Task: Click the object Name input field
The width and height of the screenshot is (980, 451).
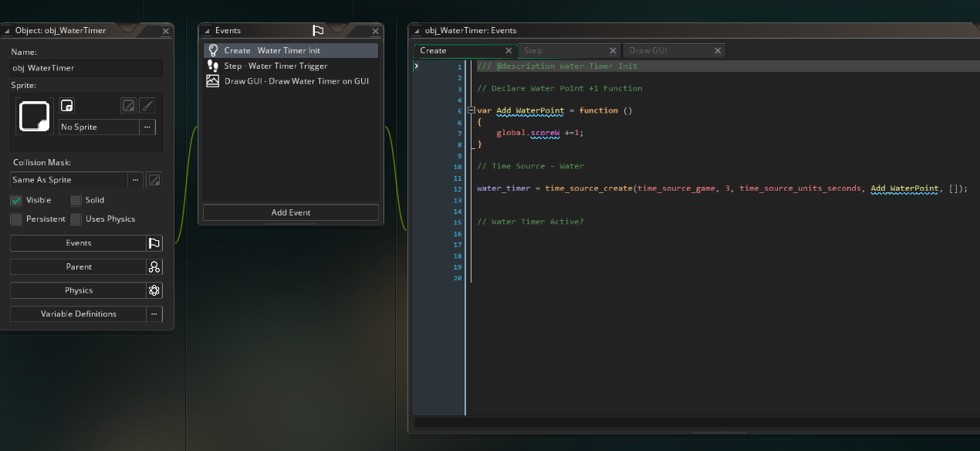Action: pyautogui.click(x=86, y=68)
